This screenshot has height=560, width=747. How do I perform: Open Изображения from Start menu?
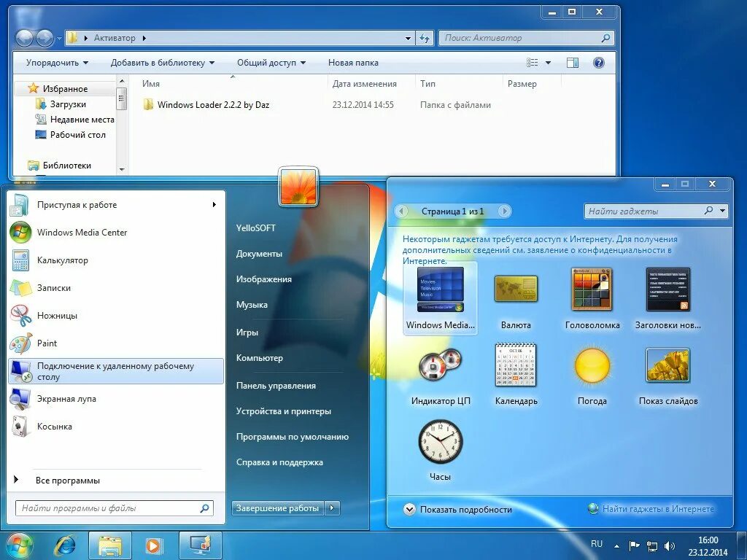pos(264,279)
